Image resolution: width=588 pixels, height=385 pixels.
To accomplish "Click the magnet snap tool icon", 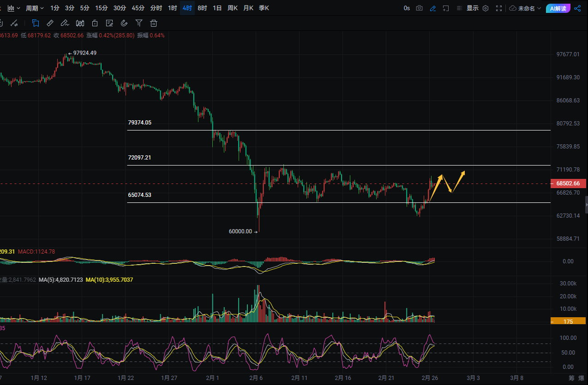I will coord(124,23).
